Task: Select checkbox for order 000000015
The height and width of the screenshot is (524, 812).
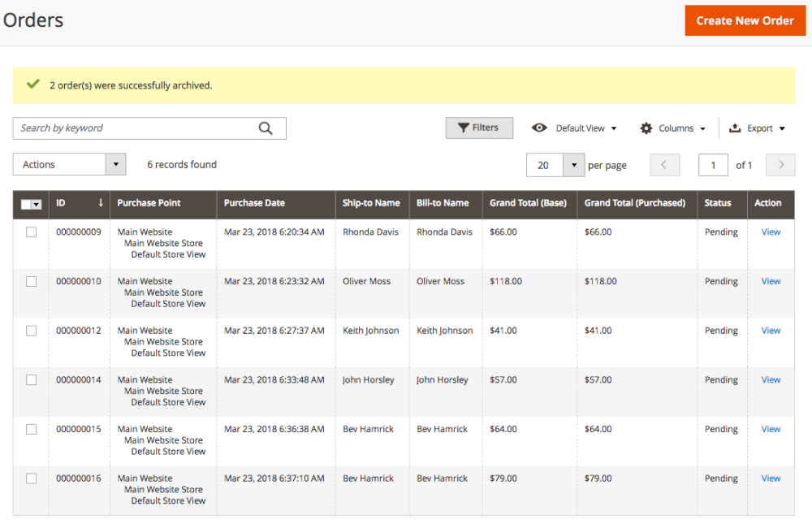Action: pyautogui.click(x=32, y=429)
